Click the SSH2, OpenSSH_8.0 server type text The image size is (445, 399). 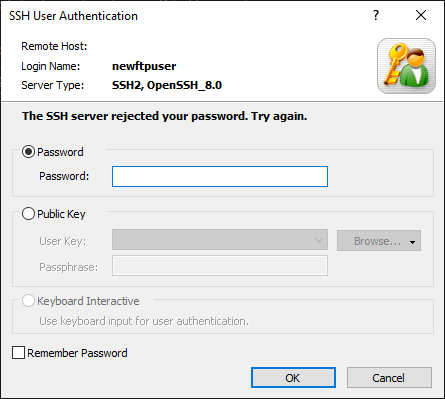167,85
